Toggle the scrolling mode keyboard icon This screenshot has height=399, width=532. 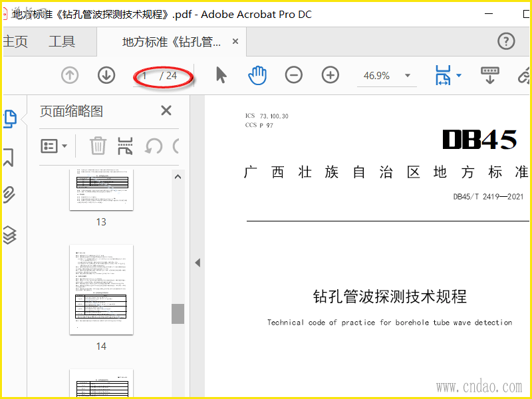pos(490,75)
